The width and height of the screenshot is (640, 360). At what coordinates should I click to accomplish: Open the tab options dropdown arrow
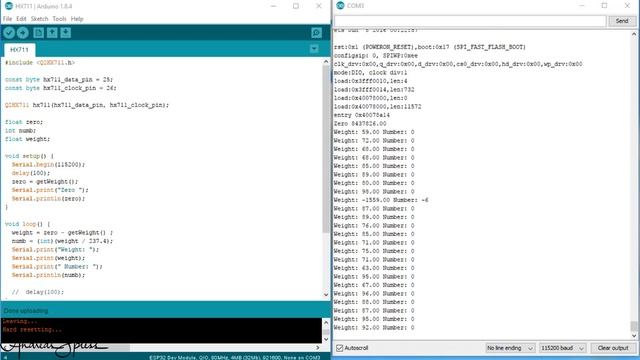(314, 49)
